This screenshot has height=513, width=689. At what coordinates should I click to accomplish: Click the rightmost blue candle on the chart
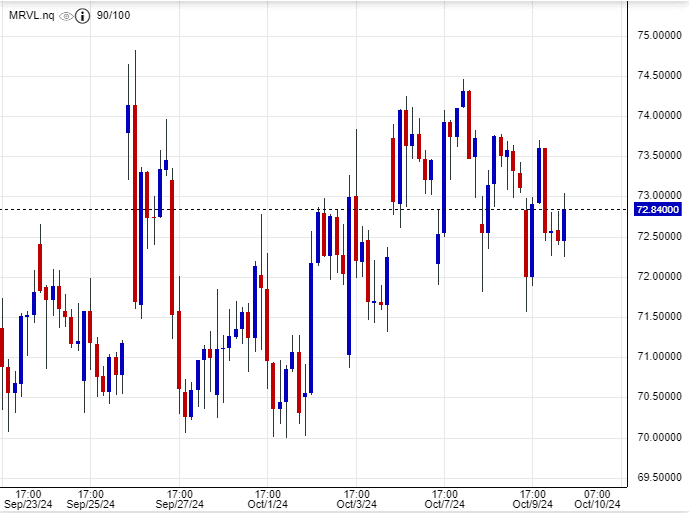point(564,225)
